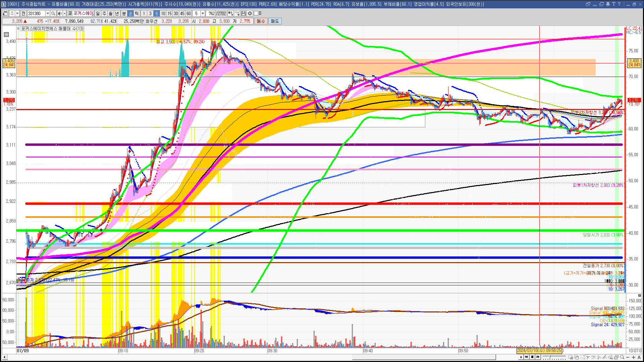Click the rewind button in playback controls
This screenshot has height=362, width=644.
(x=526, y=357)
